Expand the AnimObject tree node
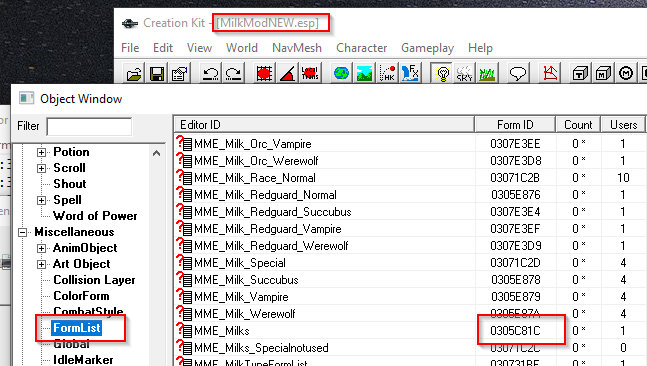The width and height of the screenshot is (647, 366). tap(41, 248)
